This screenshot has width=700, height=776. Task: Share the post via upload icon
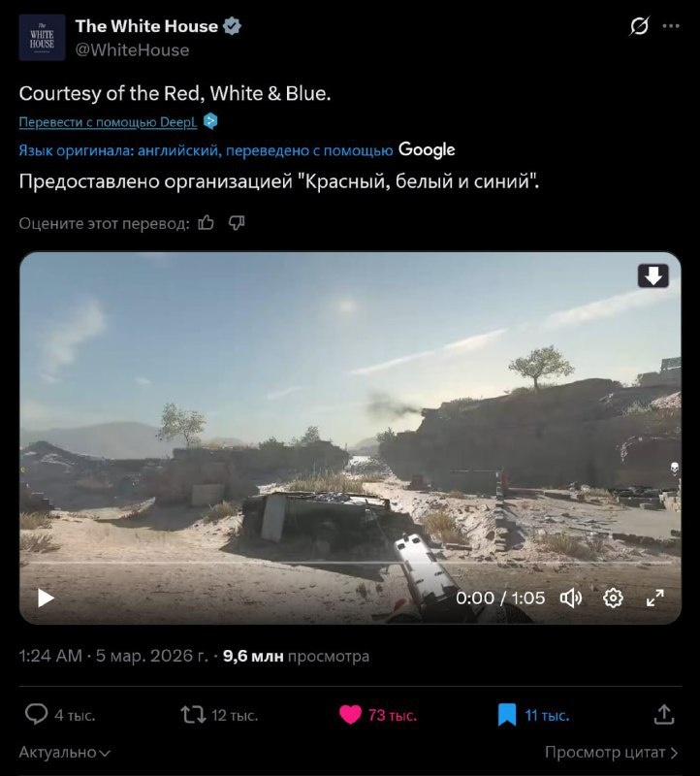point(664,715)
